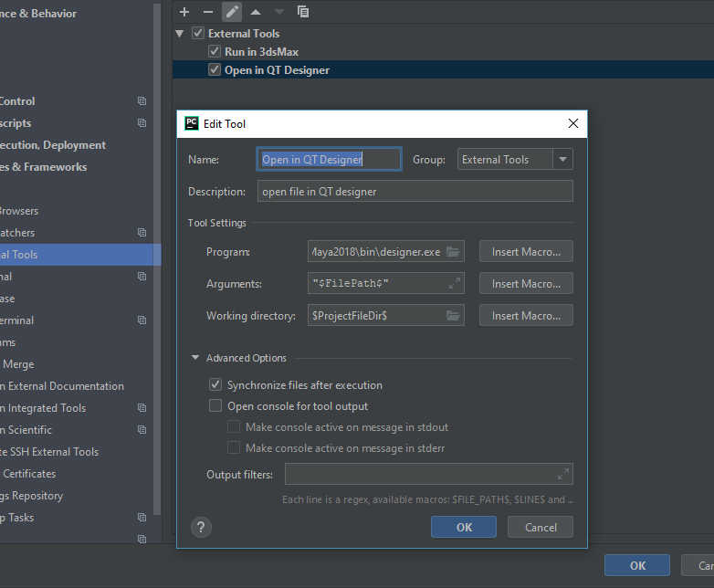Click the Add tool plus icon
This screenshot has height=588, width=714.
click(184, 12)
